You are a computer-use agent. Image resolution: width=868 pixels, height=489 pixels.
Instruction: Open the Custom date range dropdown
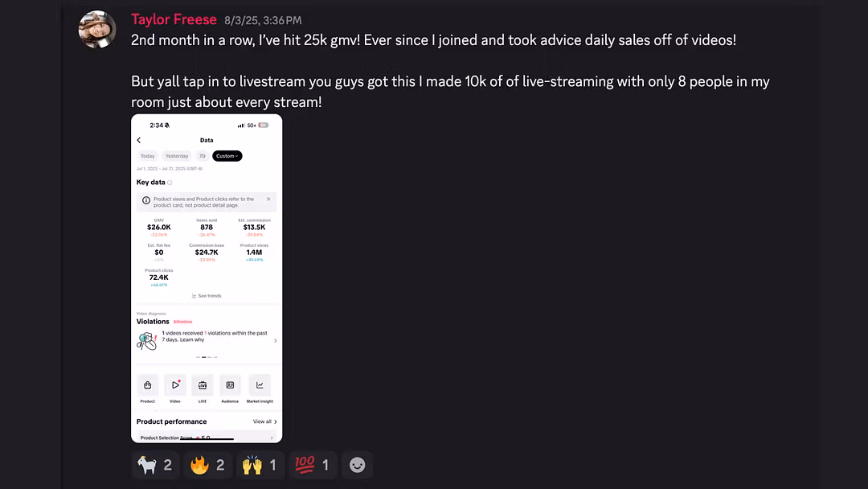(227, 156)
